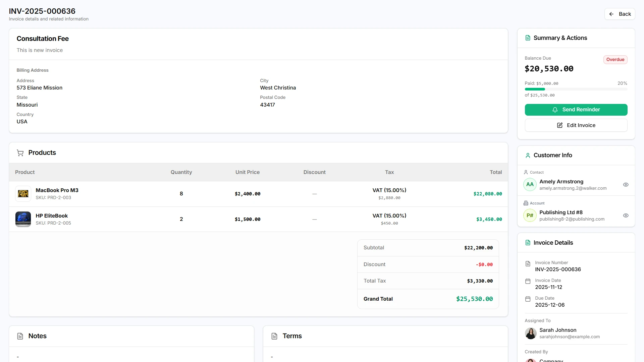Image resolution: width=644 pixels, height=362 pixels.
Task: Click the Unit Price column header
Action: (248, 172)
